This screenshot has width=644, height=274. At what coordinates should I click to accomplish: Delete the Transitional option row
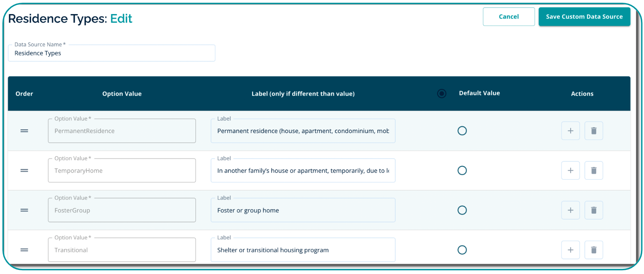[594, 250]
